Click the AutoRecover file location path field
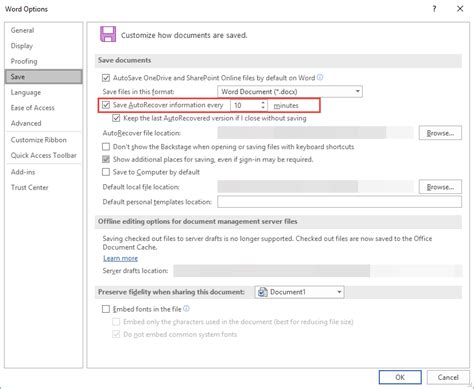The height and width of the screenshot is (389, 474). [x=315, y=133]
